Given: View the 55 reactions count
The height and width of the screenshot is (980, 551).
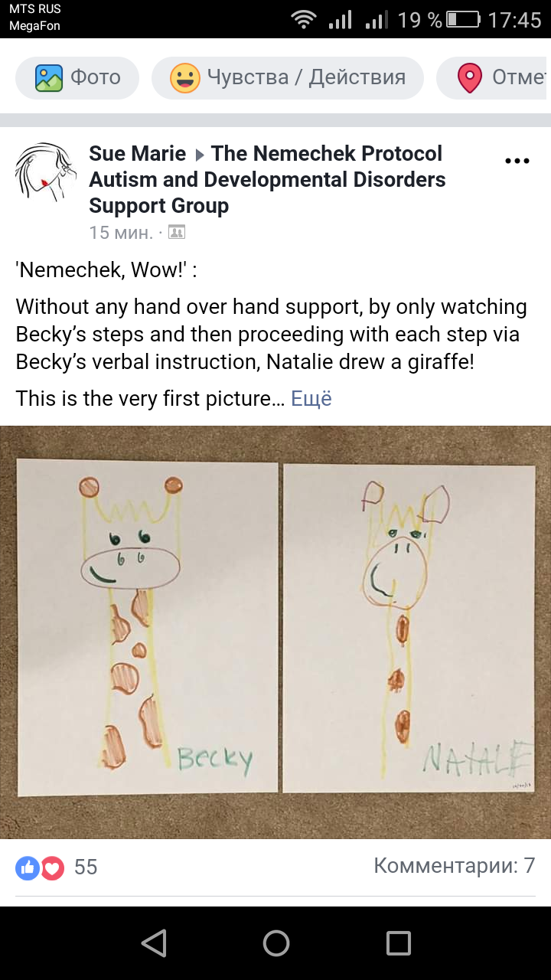Looking at the screenshot, I should [86, 867].
